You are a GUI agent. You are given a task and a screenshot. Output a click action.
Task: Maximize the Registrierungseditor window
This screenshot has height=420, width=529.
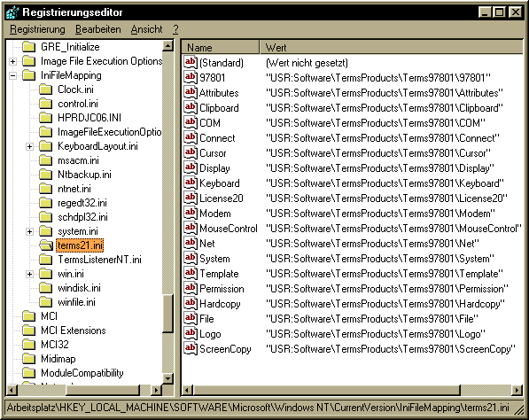tap(500, 12)
